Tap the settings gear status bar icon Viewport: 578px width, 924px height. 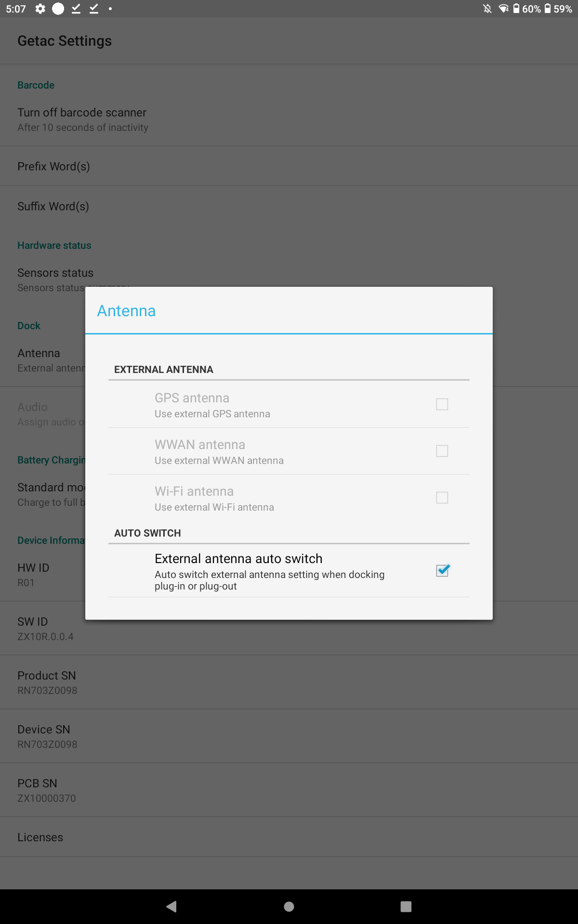[x=40, y=9]
